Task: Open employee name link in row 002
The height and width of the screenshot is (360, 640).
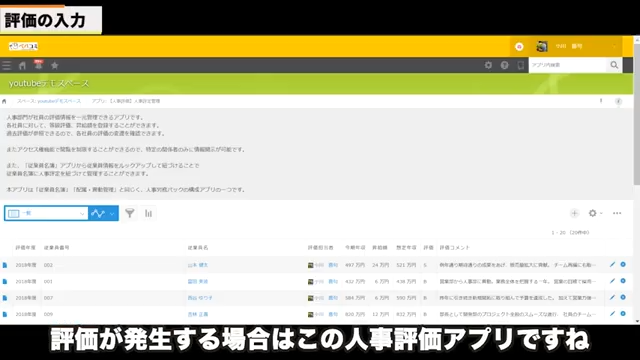Action: point(198,265)
